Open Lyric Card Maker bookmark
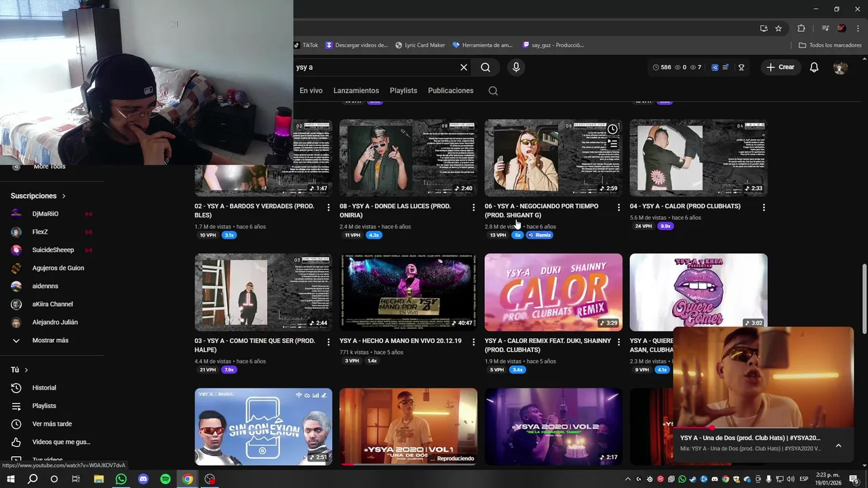The height and width of the screenshot is (488, 868). pyautogui.click(x=420, y=45)
